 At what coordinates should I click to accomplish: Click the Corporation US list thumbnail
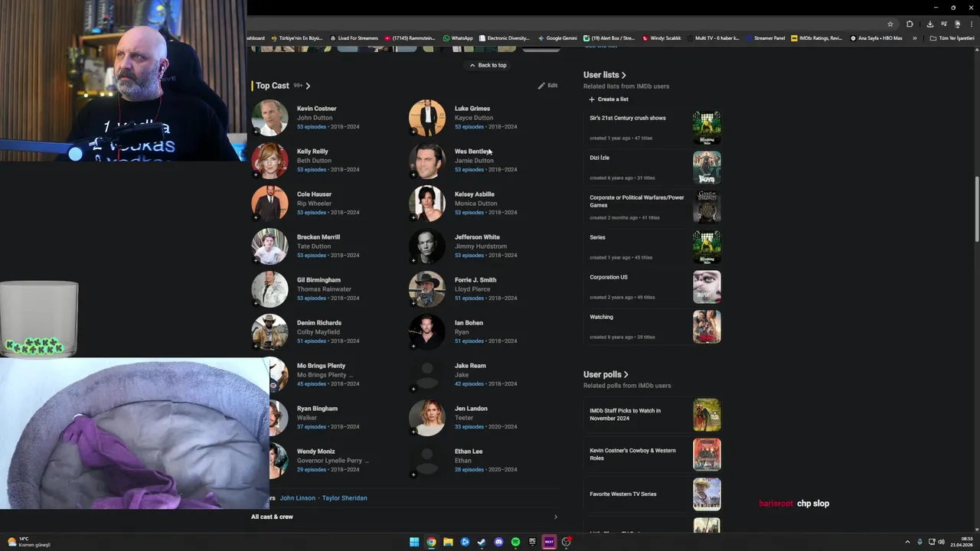click(707, 287)
